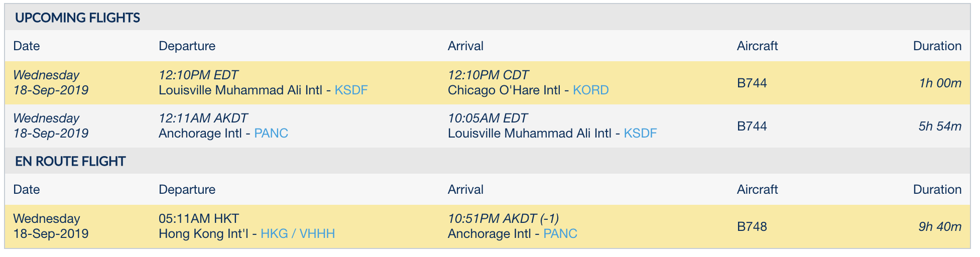
Task: Click the Departure column header under Upcoming Flights
Action: [187, 46]
